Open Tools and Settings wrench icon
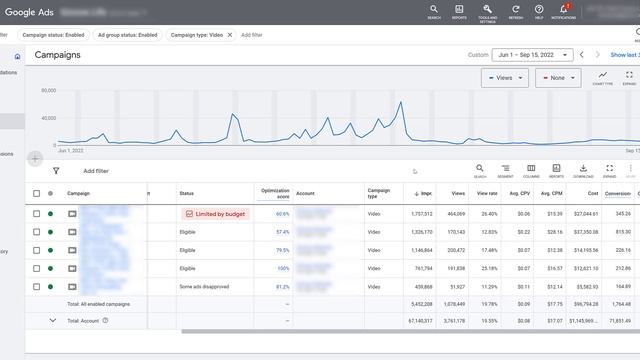The height and width of the screenshot is (360, 640). (487, 12)
